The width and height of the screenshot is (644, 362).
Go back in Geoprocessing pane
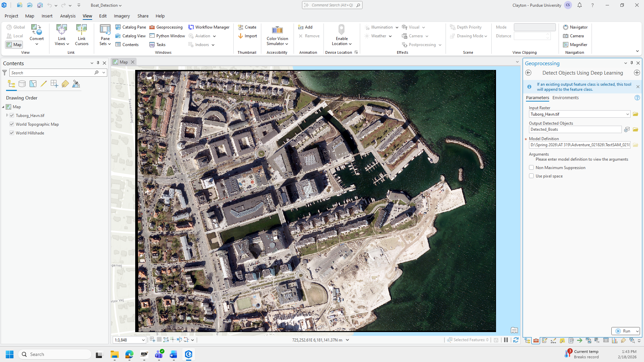click(528, 73)
